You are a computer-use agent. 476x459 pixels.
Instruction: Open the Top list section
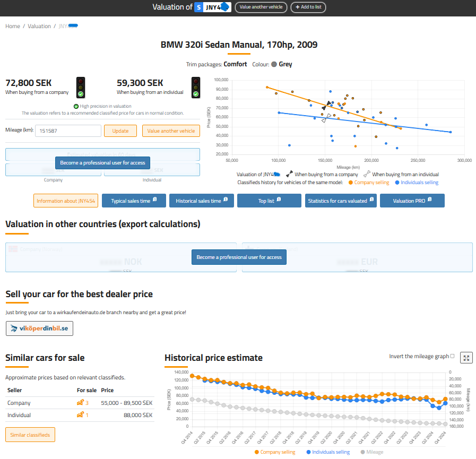[269, 201]
